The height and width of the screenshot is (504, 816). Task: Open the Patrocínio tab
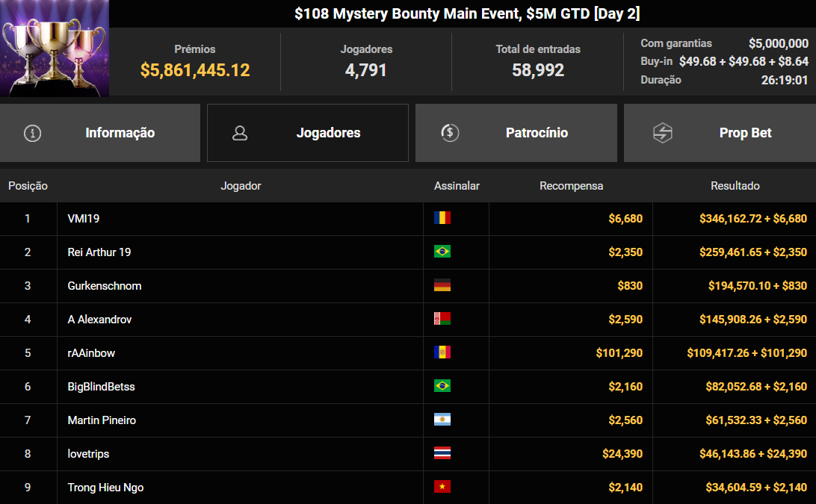click(x=516, y=133)
